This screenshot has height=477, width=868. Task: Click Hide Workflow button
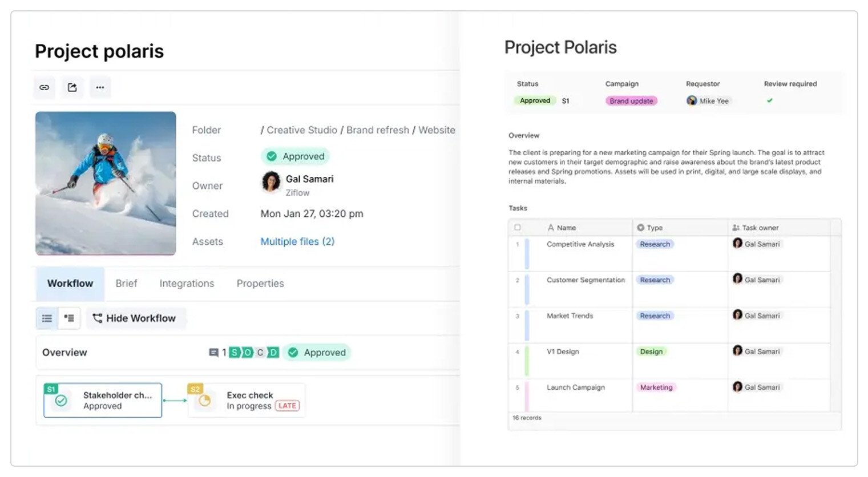click(135, 318)
